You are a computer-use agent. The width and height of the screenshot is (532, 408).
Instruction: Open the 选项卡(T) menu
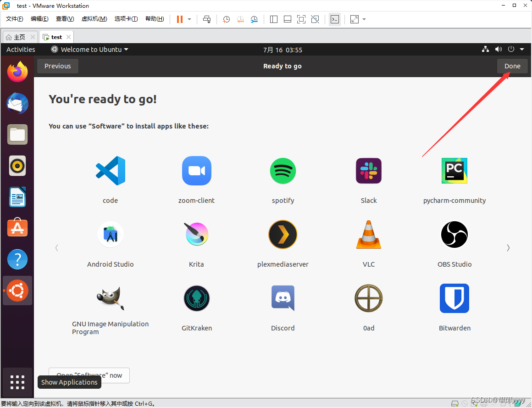coord(126,19)
